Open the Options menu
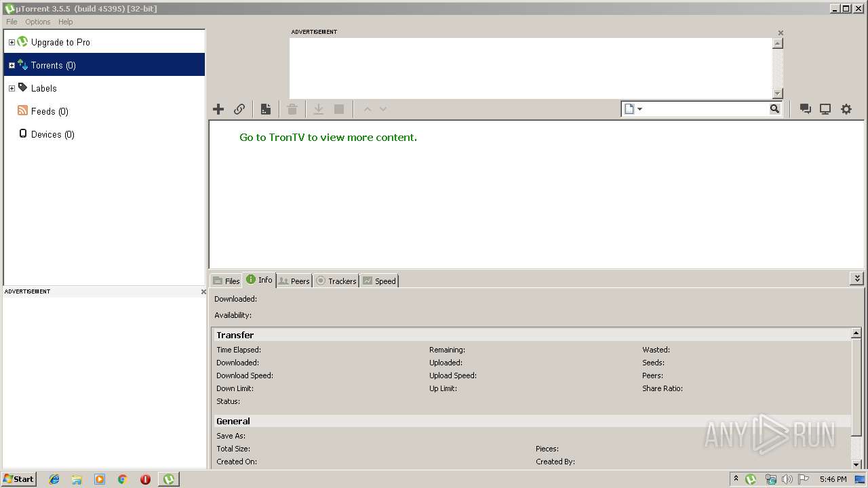868x488 pixels. tap(38, 22)
